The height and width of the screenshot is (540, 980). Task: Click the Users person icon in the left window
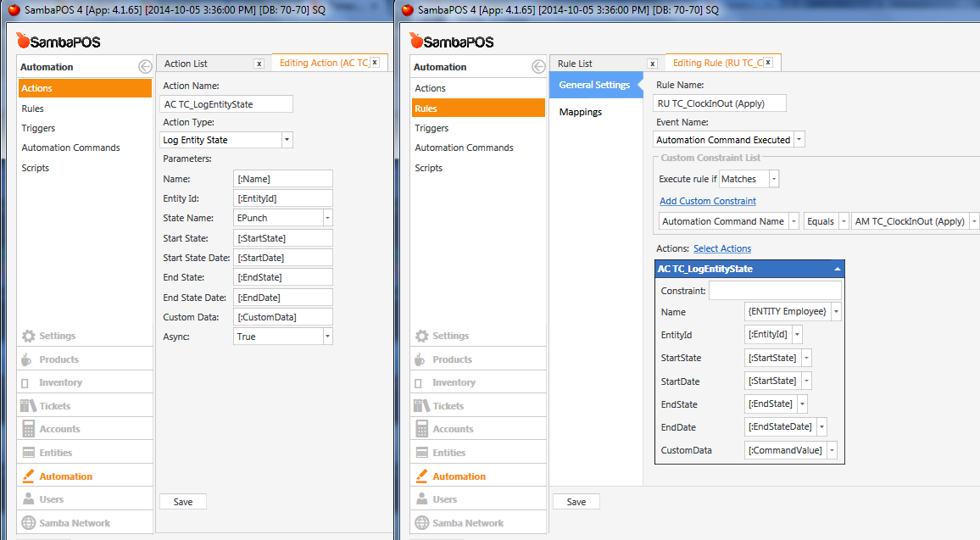(29, 499)
